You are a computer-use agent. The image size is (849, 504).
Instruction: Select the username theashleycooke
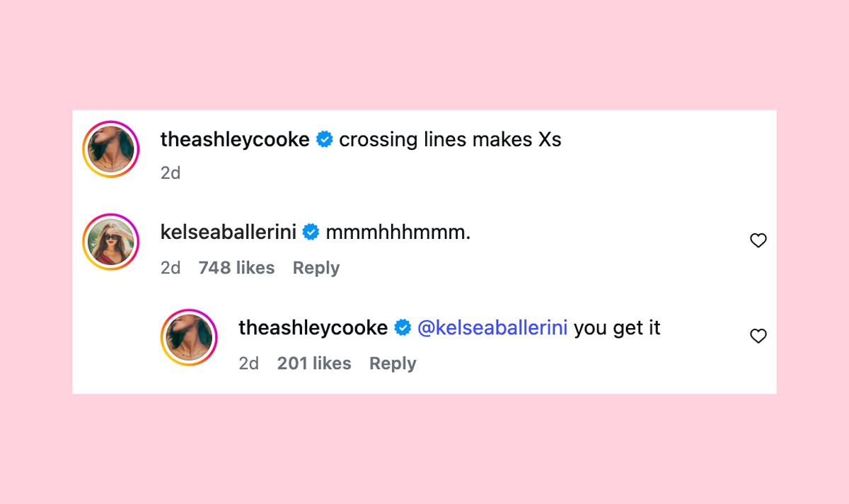click(235, 139)
